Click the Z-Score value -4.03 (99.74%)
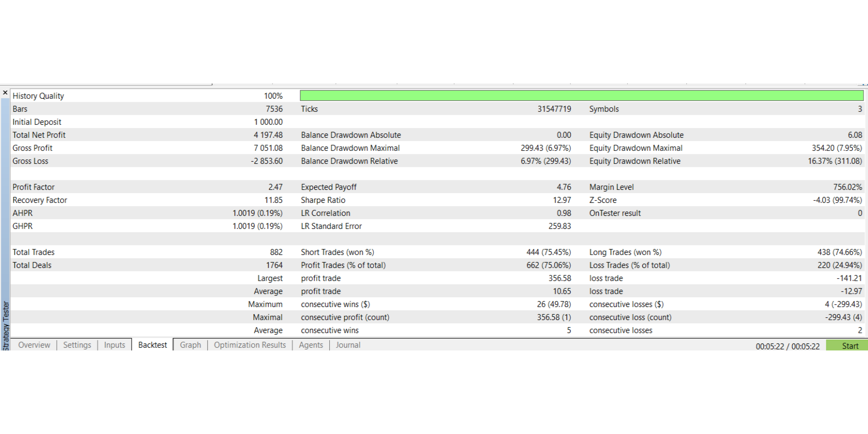The width and height of the screenshot is (868, 434). [838, 200]
